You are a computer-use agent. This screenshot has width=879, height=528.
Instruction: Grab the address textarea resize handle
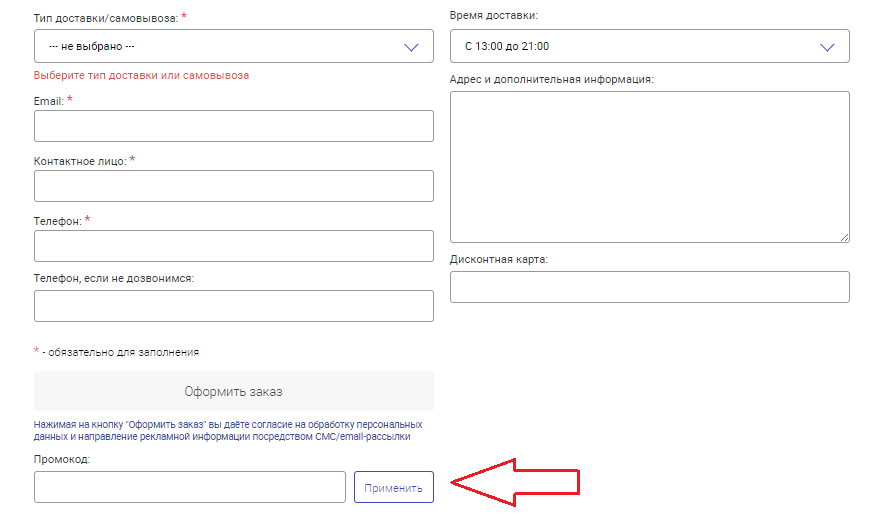pyautogui.click(x=844, y=237)
